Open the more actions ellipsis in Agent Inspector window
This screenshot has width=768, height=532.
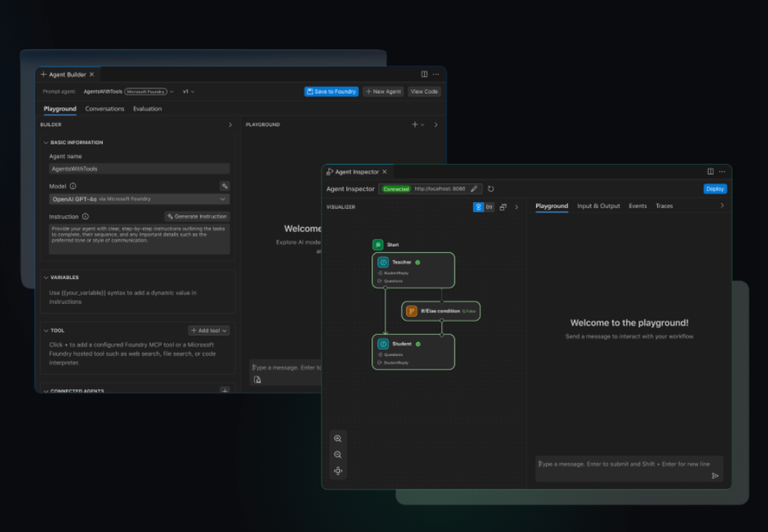coord(722,171)
